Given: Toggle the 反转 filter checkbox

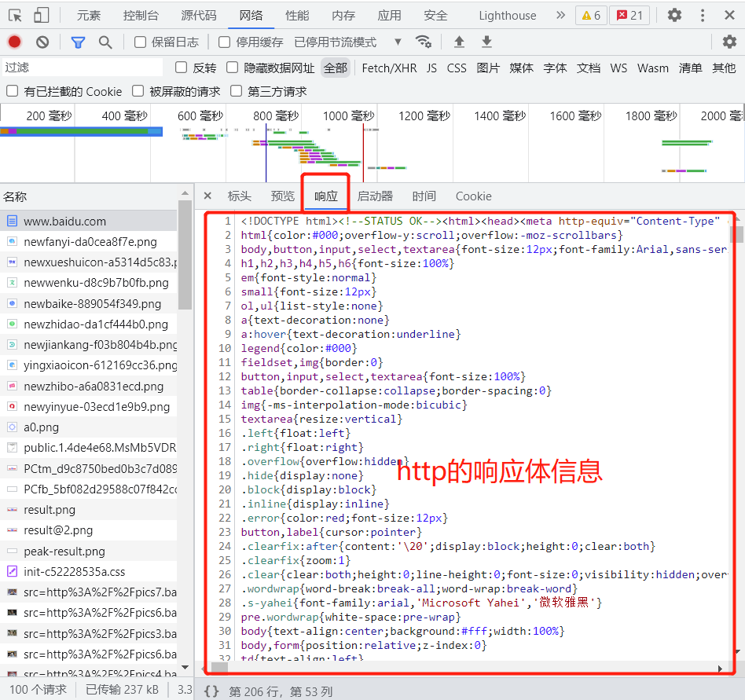Looking at the screenshot, I should (181, 68).
